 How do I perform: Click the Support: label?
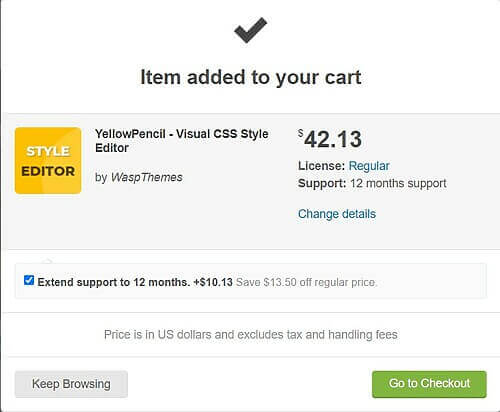322,183
